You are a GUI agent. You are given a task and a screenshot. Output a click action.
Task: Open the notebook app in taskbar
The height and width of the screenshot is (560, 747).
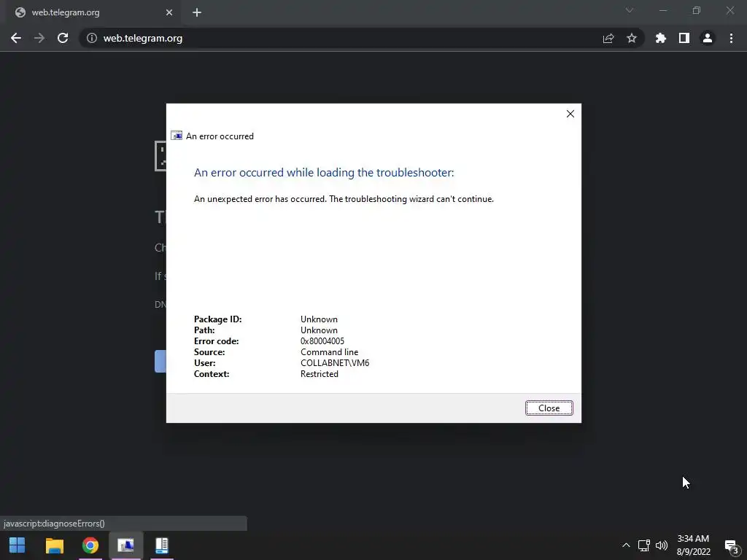tap(162, 545)
